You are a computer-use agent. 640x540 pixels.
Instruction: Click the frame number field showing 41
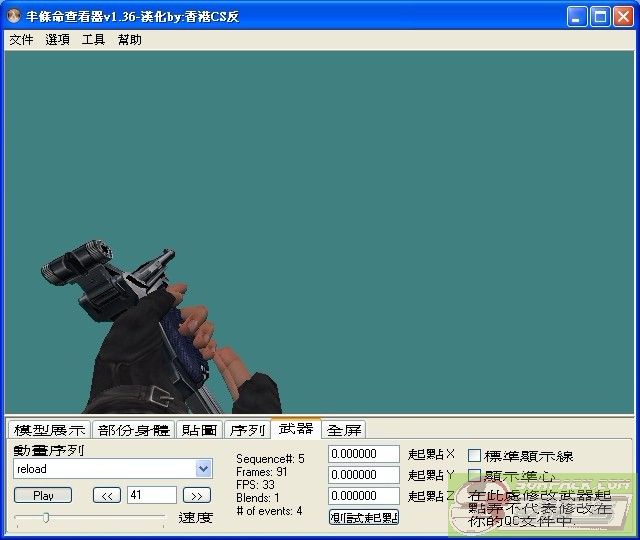tap(151, 495)
